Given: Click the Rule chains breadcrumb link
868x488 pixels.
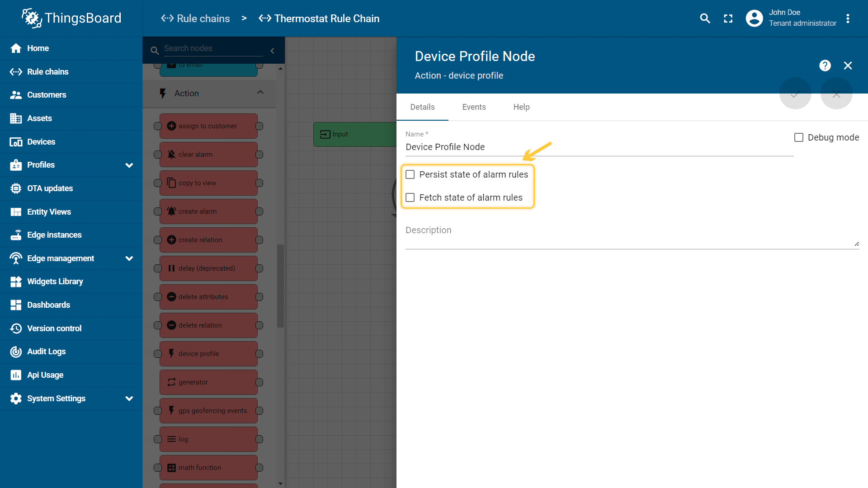Looking at the screenshot, I should pos(195,19).
